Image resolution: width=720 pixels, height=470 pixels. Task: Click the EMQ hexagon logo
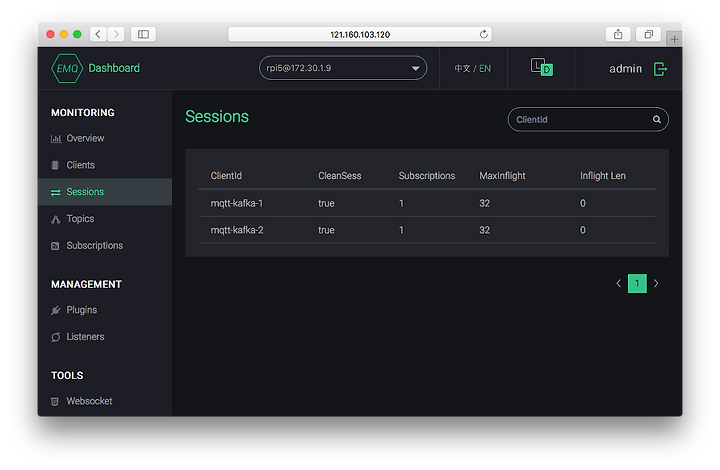67,68
